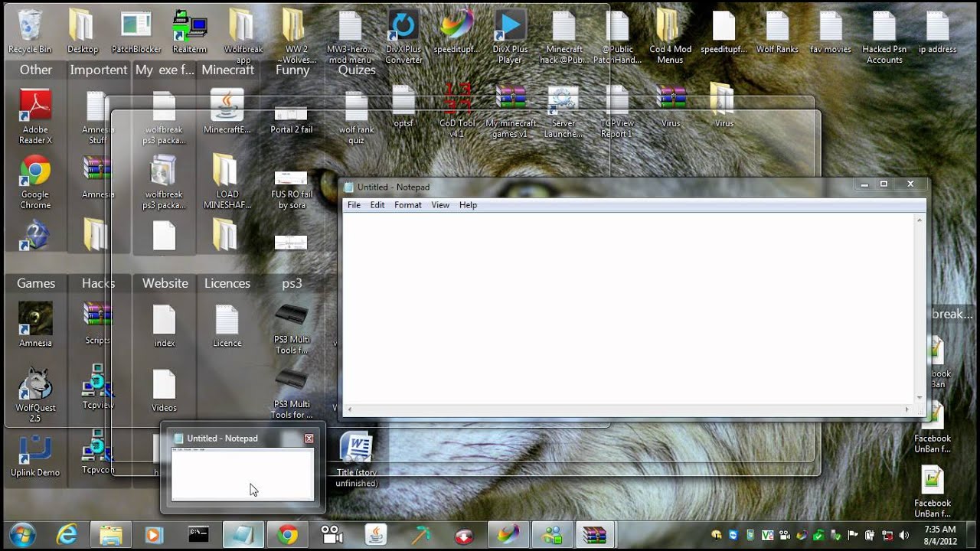Select the Uplink Demo shortcut

pyautogui.click(x=35, y=456)
